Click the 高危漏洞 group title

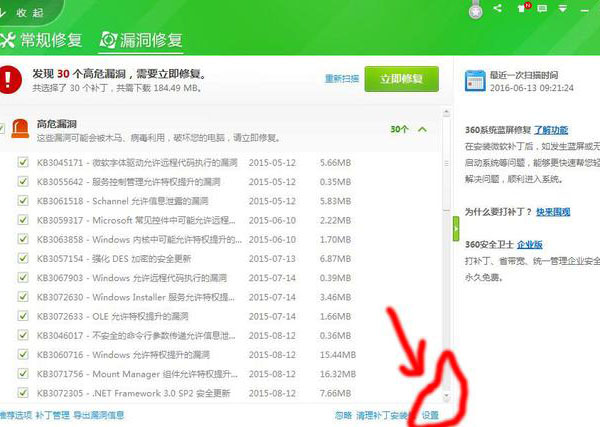click(57, 124)
